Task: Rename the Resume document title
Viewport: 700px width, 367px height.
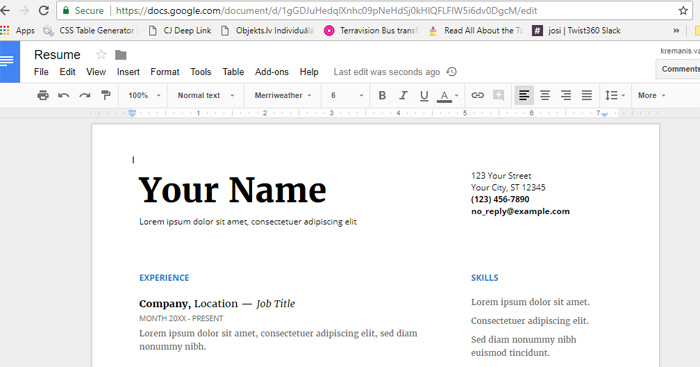Action: (57, 55)
